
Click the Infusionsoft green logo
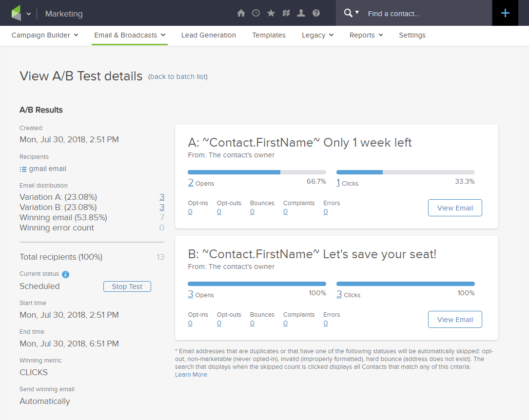pos(17,13)
